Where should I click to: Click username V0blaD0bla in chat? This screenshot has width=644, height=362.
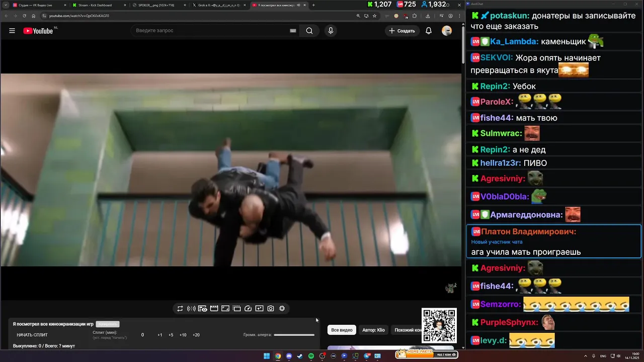click(505, 197)
